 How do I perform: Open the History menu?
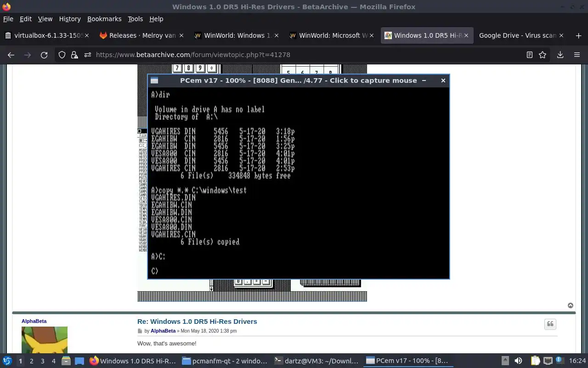(x=70, y=19)
